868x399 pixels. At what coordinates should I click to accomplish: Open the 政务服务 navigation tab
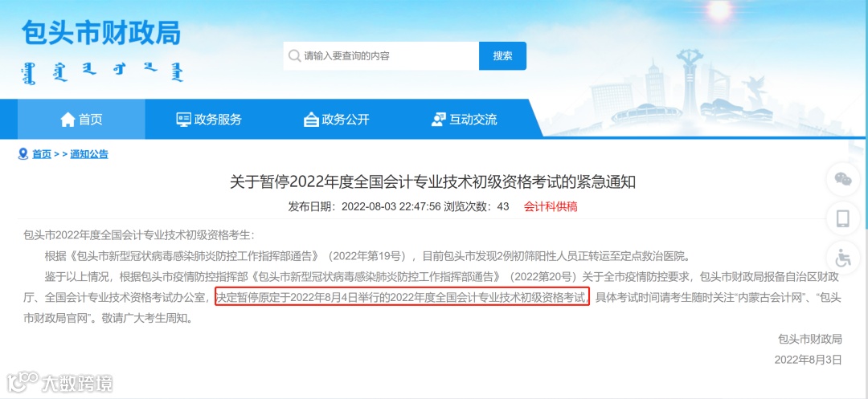(209, 120)
